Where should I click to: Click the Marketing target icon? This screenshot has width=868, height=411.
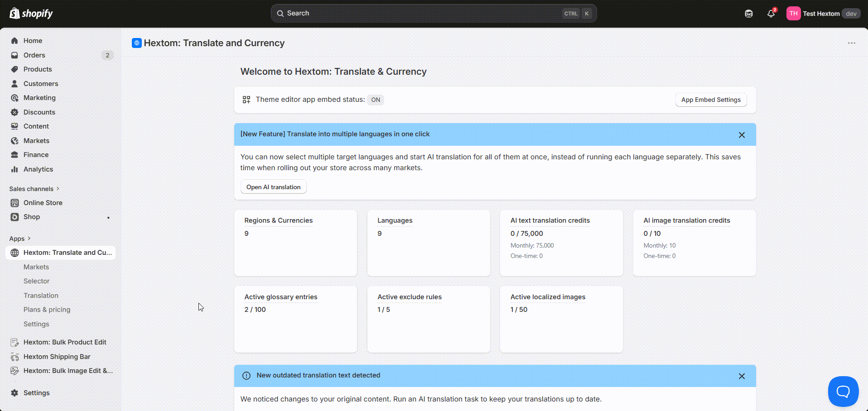tap(14, 98)
